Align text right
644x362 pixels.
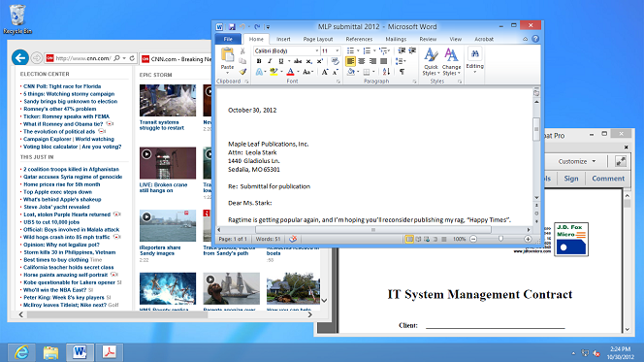(x=372, y=61)
